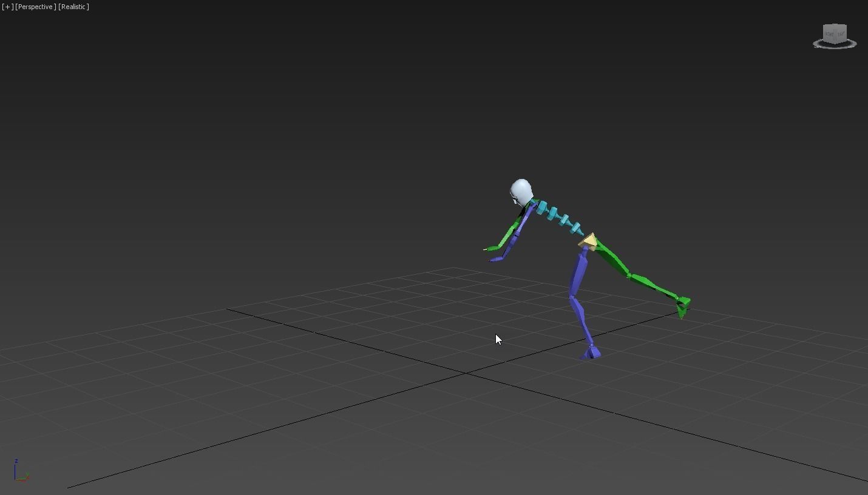Click the world axis tripod icon
Image resolution: width=868 pixels, height=495 pixels.
tap(21, 471)
